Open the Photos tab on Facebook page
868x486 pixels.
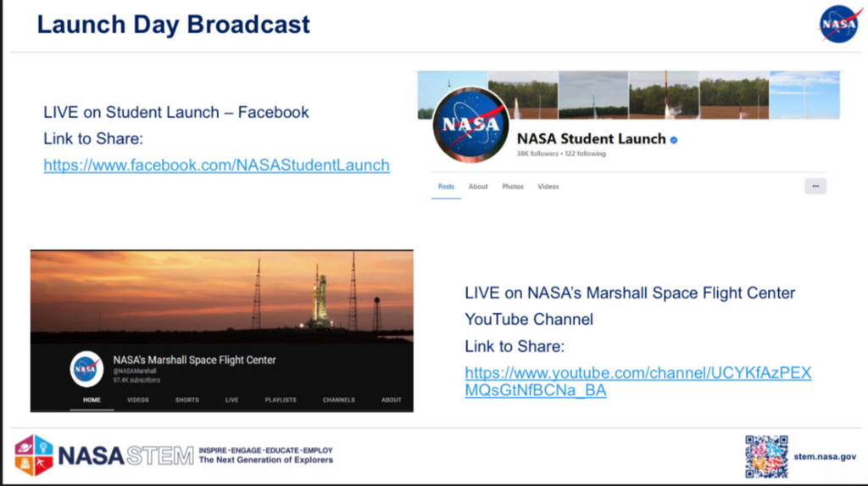point(513,187)
